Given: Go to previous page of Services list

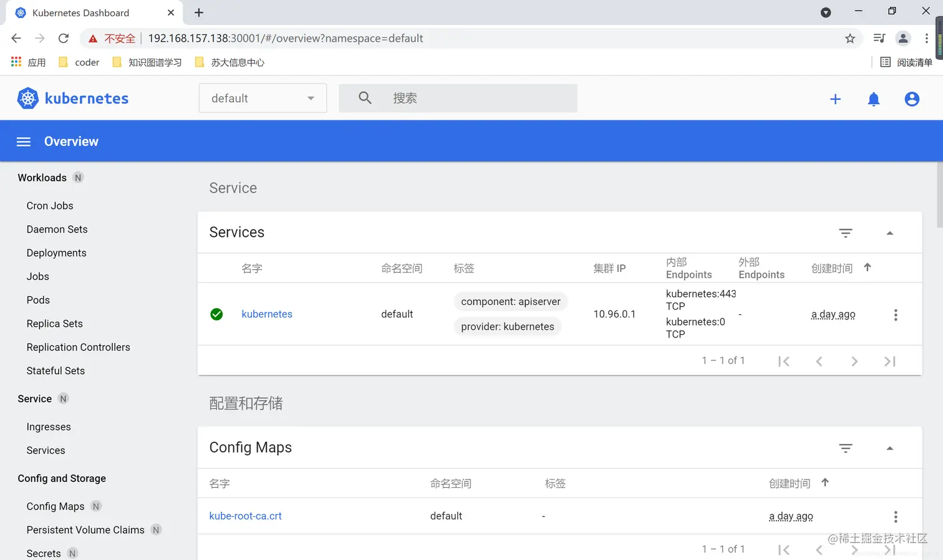Looking at the screenshot, I should (819, 361).
